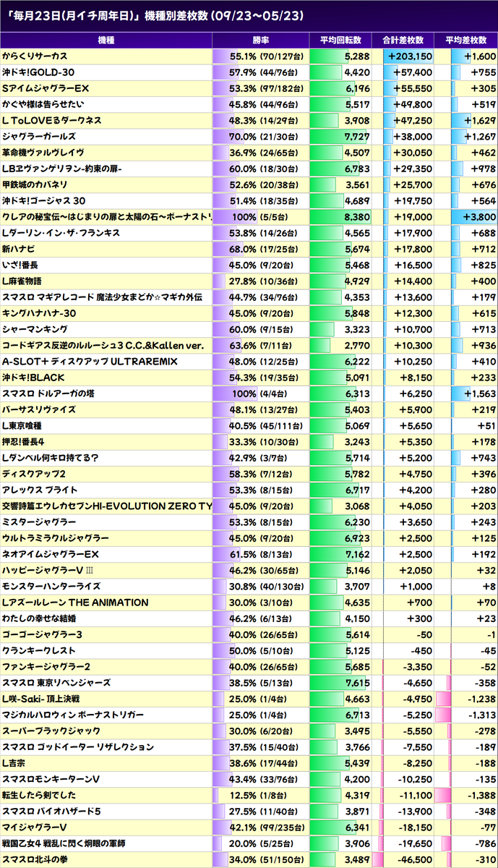
Task: Click the +1,629 average difference value
Action: pyautogui.click(x=480, y=120)
